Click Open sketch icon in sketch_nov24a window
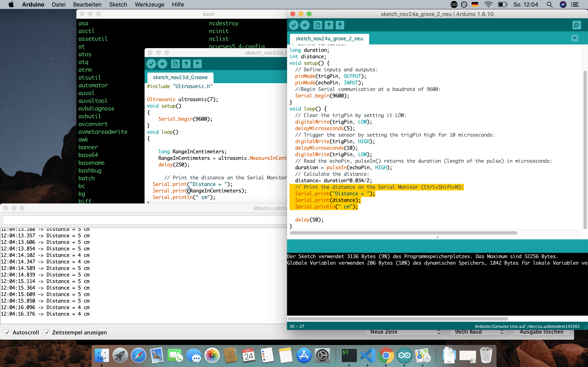The width and height of the screenshot is (588, 367). 329,25
